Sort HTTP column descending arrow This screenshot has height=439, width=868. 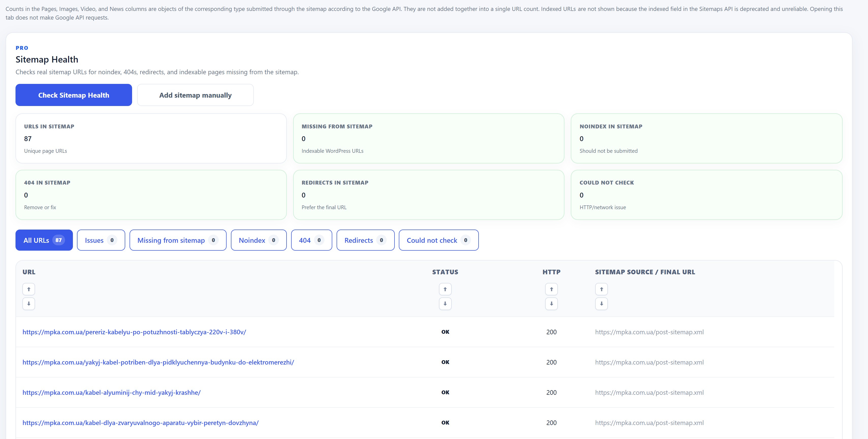(x=551, y=304)
